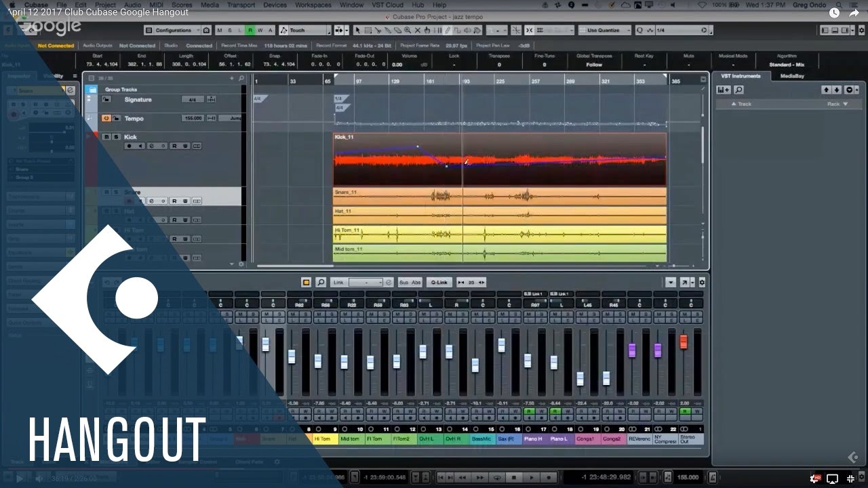The height and width of the screenshot is (488, 868).
Task: Toggle Read automation on Piano H channel
Action: click(528, 411)
